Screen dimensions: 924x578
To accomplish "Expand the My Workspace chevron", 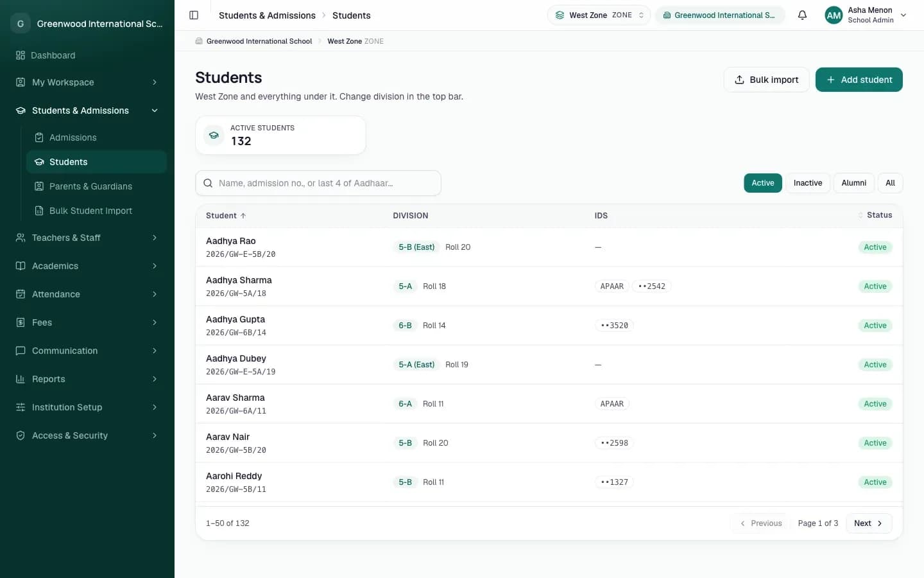I will coord(155,82).
